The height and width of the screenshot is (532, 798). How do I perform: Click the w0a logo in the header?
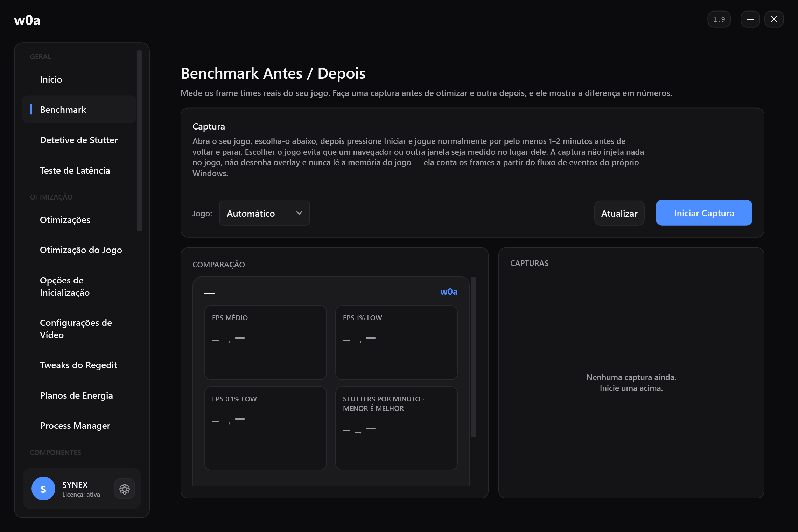[x=27, y=20]
